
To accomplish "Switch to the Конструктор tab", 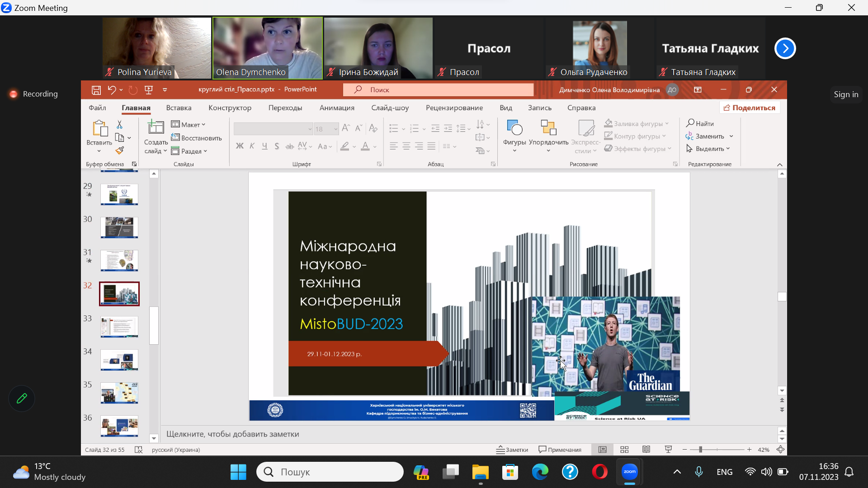I will point(230,108).
